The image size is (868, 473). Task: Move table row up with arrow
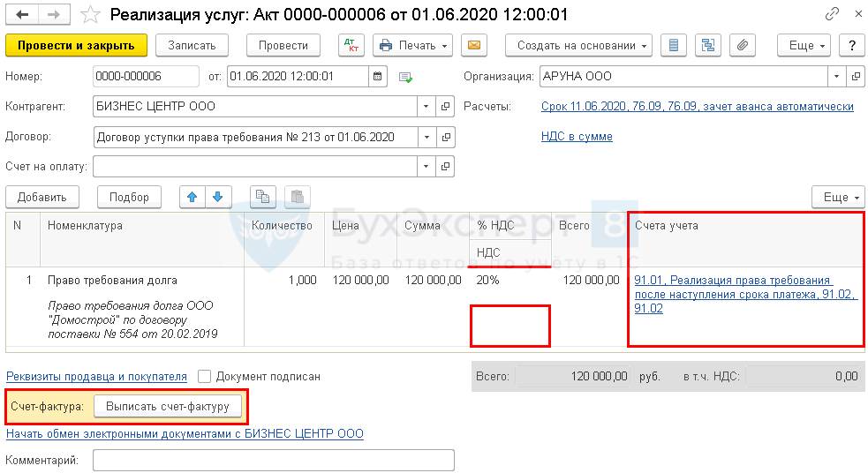(x=192, y=197)
